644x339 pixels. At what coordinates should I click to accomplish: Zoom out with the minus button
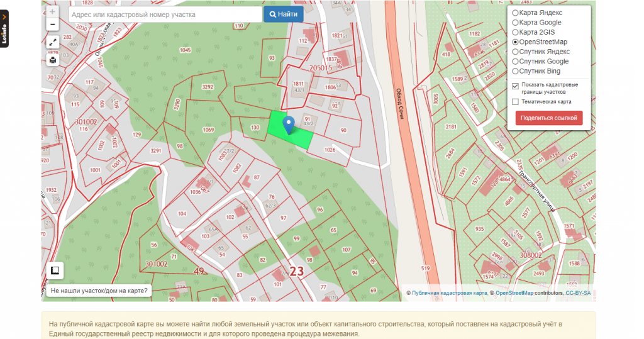tap(52, 25)
